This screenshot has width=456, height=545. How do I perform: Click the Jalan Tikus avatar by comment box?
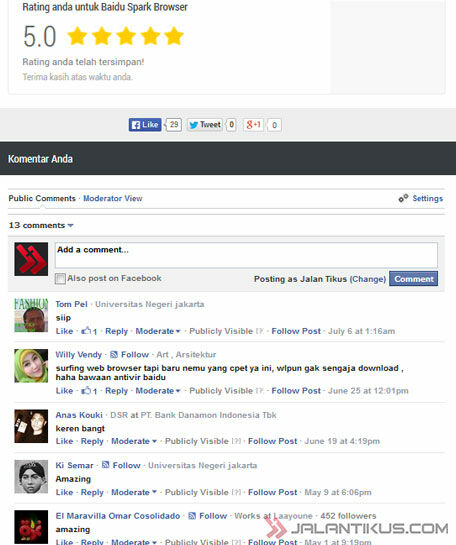point(31,259)
